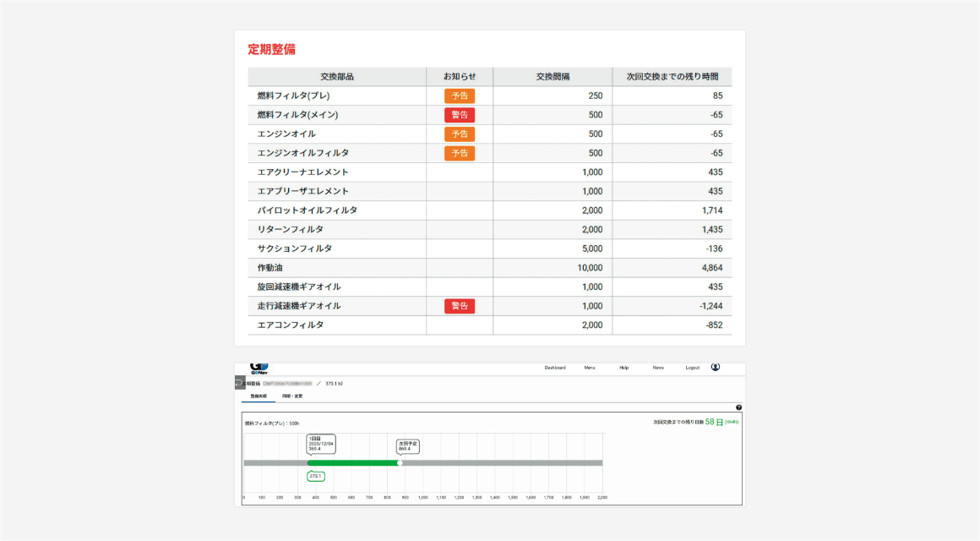Switch to the 周期・変更 tab
This screenshot has height=541, width=980.
(x=294, y=395)
